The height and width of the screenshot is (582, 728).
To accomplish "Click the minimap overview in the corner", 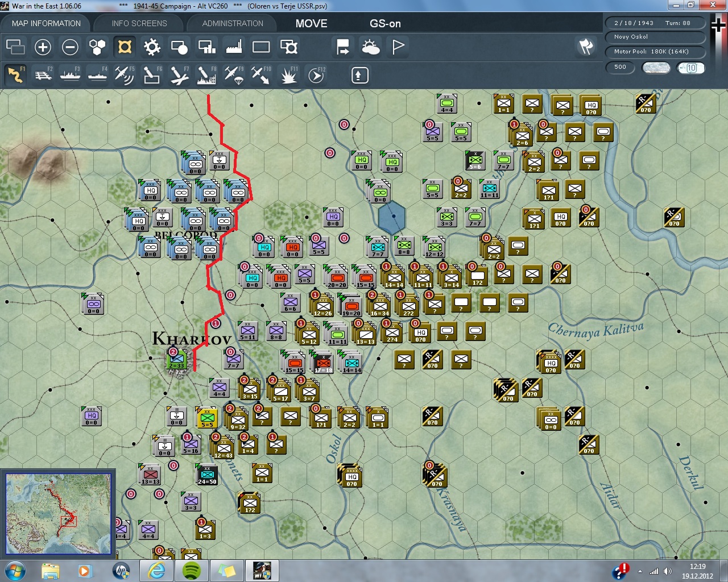I will pyautogui.click(x=58, y=513).
